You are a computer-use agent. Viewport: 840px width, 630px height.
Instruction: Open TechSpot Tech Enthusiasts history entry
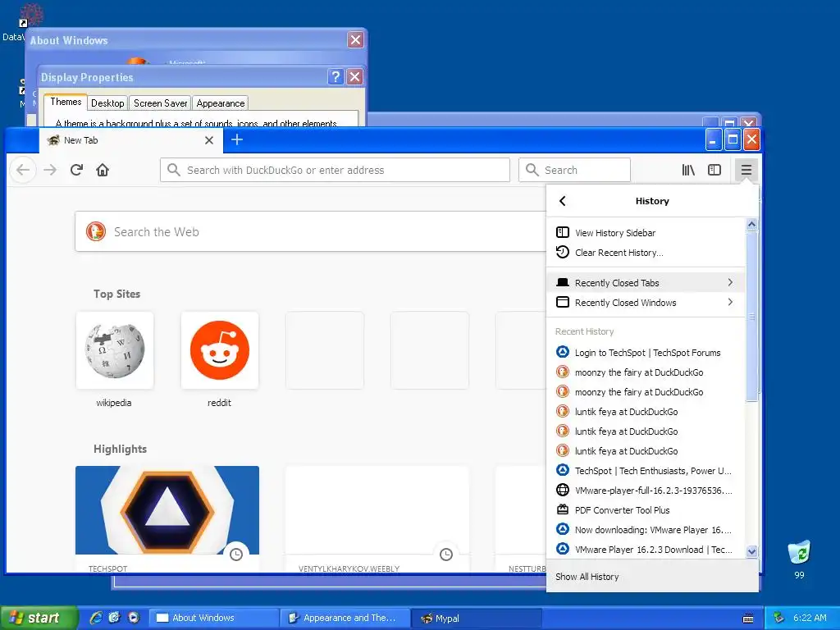click(646, 471)
